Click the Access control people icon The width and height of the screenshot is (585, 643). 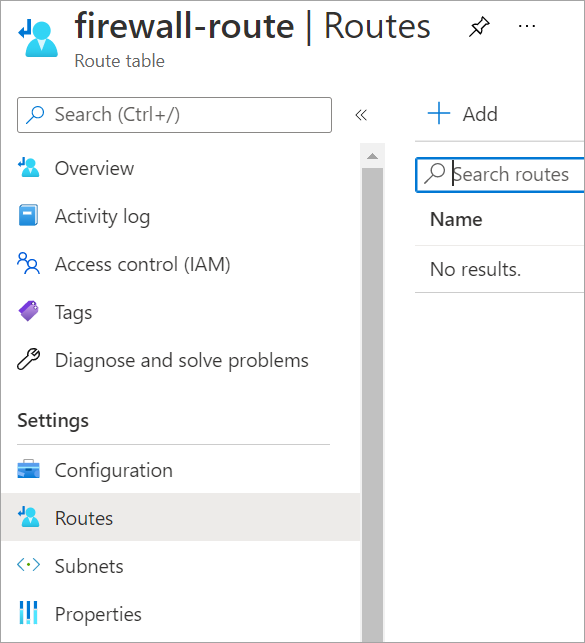28,263
